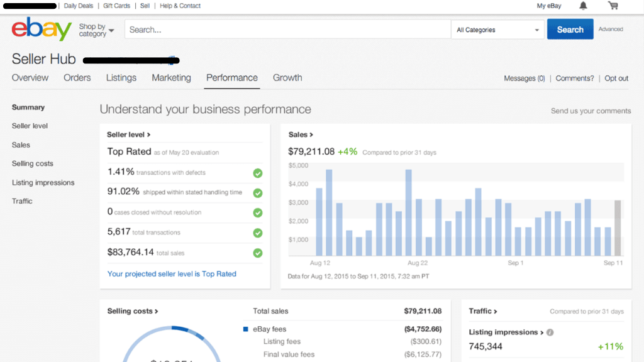Select Traffic in the left sidebar

tap(22, 201)
